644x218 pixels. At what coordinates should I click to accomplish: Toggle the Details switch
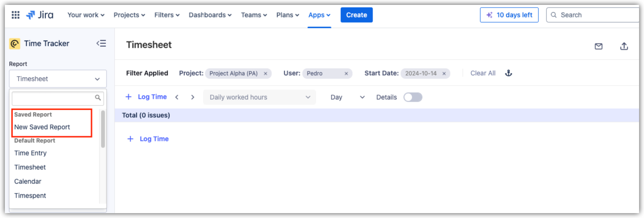(413, 97)
